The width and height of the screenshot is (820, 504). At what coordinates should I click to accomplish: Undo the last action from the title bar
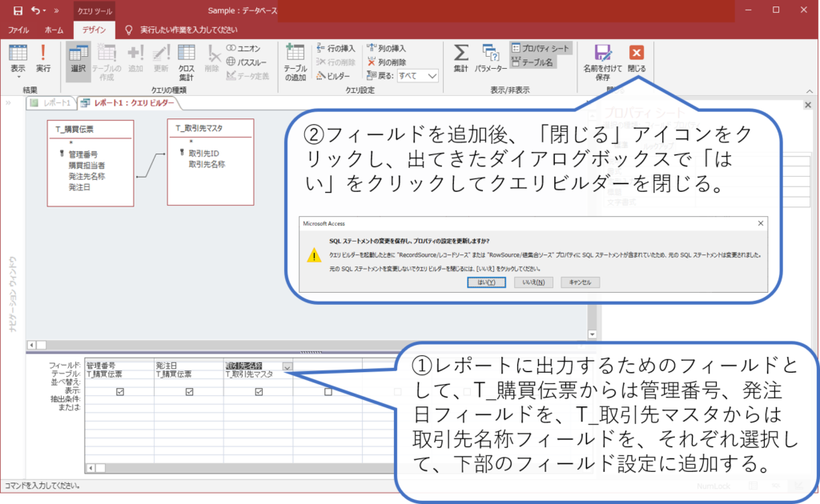coord(35,10)
